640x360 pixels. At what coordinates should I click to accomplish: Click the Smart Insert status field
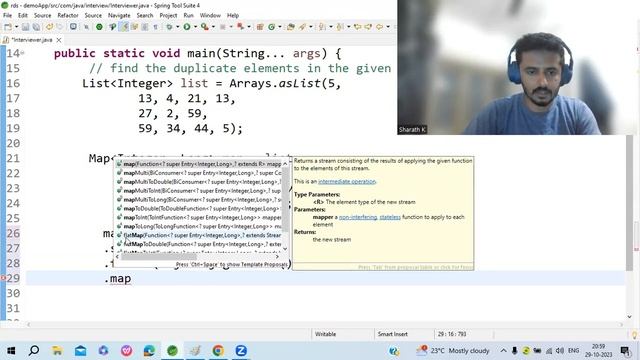393,334
